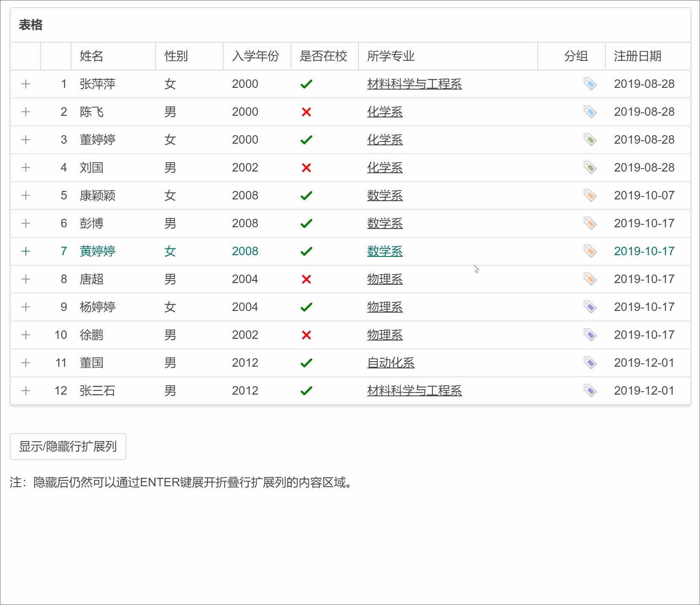Open 化学系 link in 刘国 row
Viewport: 700px width, 605px height.
[x=385, y=168]
